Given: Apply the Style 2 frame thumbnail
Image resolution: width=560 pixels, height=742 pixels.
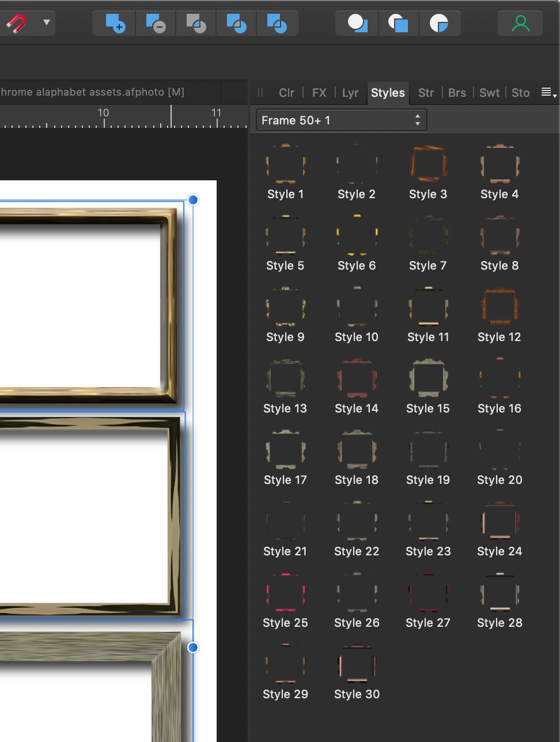Looking at the screenshot, I should (x=357, y=164).
